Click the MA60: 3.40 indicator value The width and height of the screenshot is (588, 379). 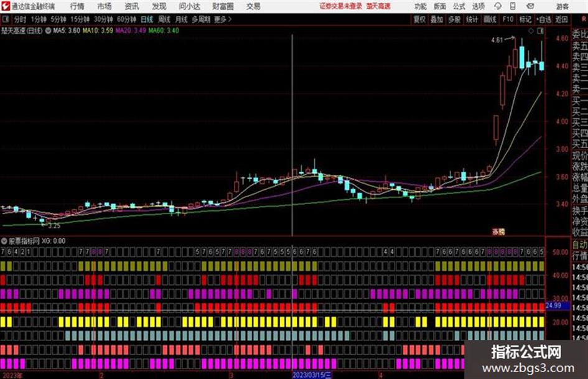click(164, 30)
